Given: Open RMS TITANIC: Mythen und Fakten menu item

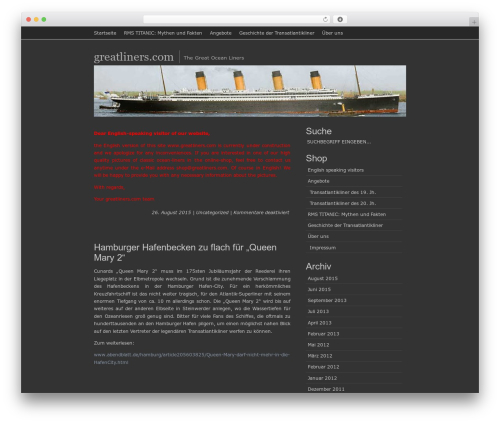Looking at the screenshot, I should pyautogui.click(x=163, y=33).
